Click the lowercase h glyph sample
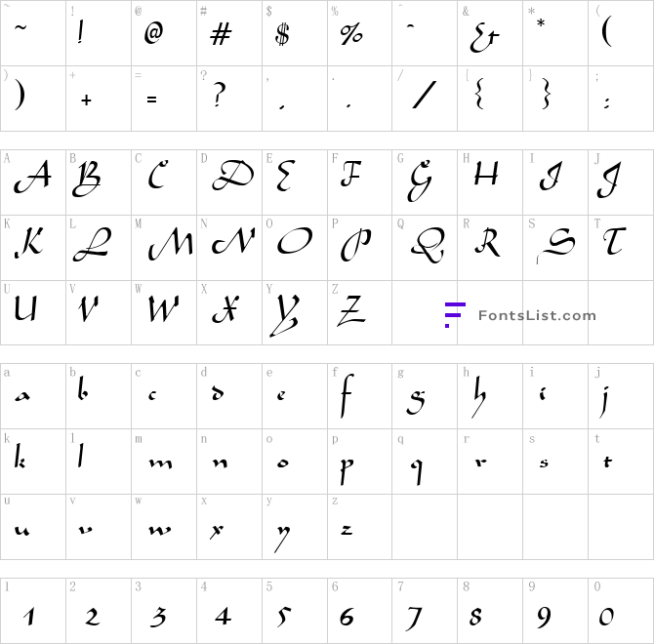The height and width of the screenshot is (644, 654). 479,397
